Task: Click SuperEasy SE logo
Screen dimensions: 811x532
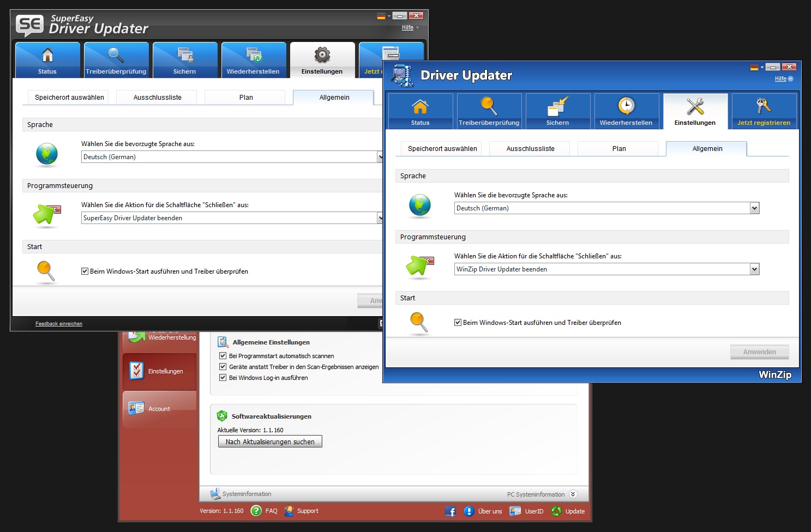Action: click(x=29, y=25)
